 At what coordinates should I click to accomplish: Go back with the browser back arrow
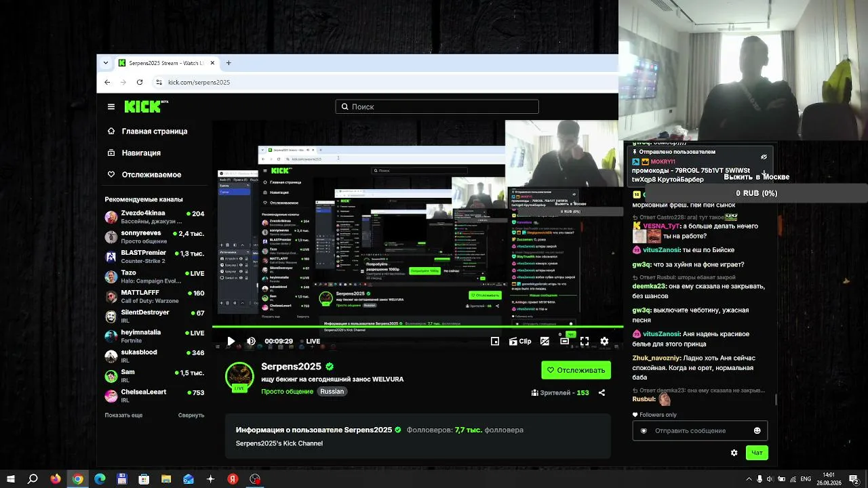(107, 82)
